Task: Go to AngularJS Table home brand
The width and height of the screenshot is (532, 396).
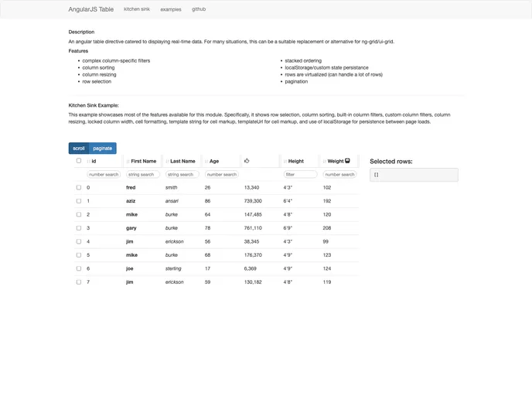Action: tap(91, 9)
